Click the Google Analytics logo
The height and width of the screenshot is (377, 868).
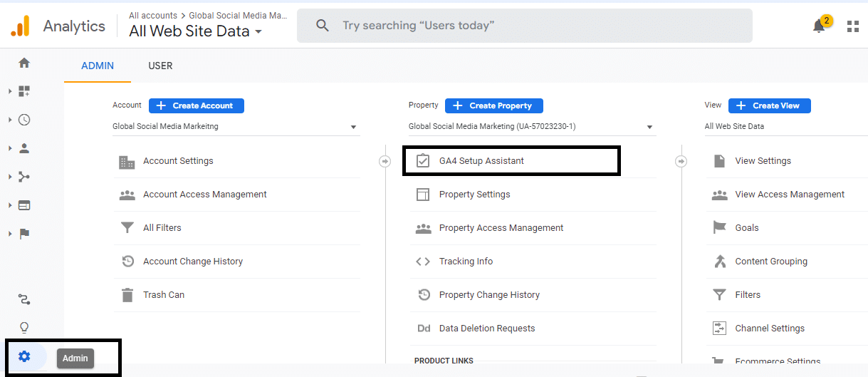click(x=20, y=26)
